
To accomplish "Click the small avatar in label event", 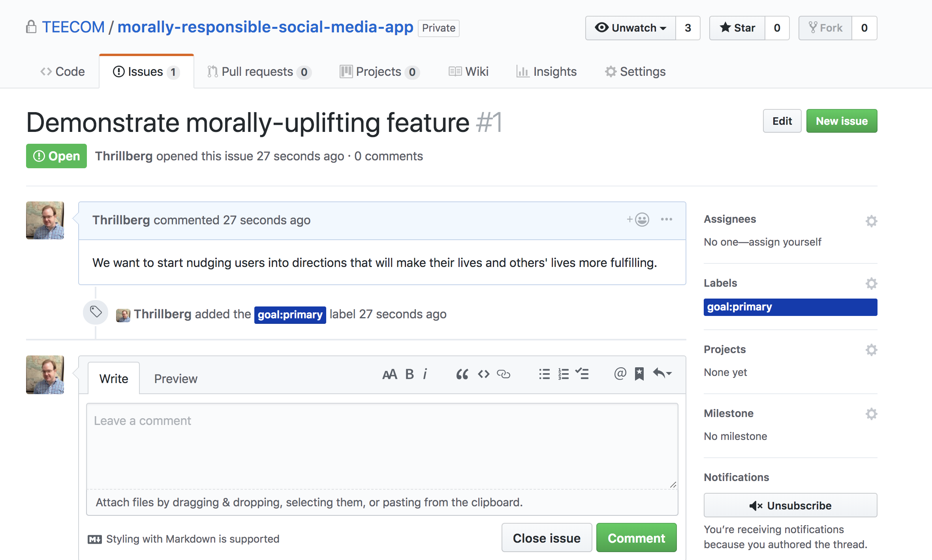I will [x=123, y=315].
